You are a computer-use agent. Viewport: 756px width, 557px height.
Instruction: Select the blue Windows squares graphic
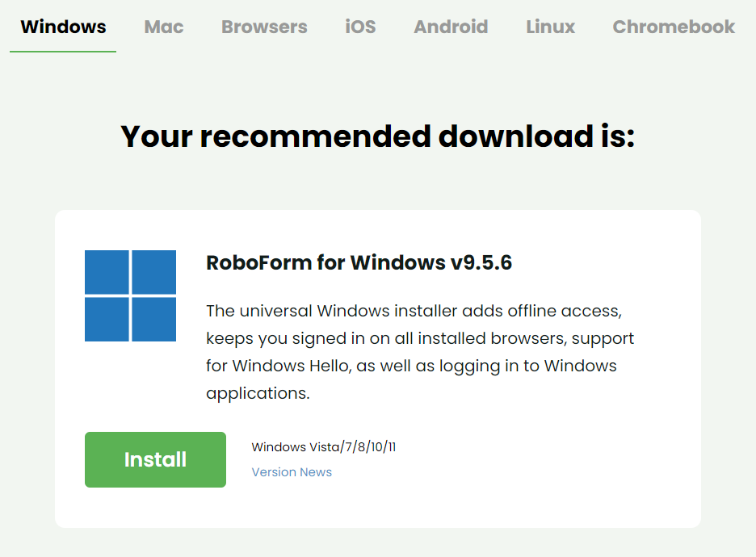pyautogui.click(x=130, y=293)
